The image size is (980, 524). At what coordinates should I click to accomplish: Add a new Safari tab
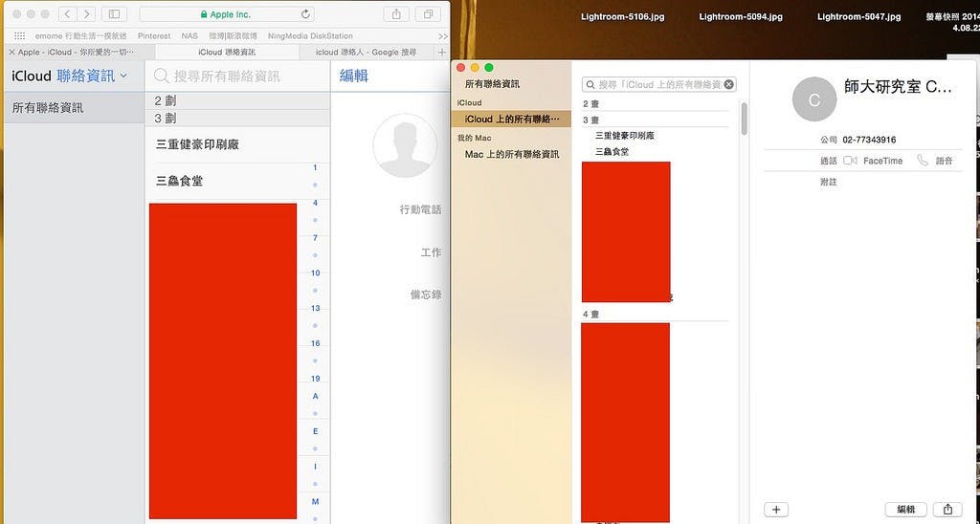pyautogui.click(x=442, y=53)
